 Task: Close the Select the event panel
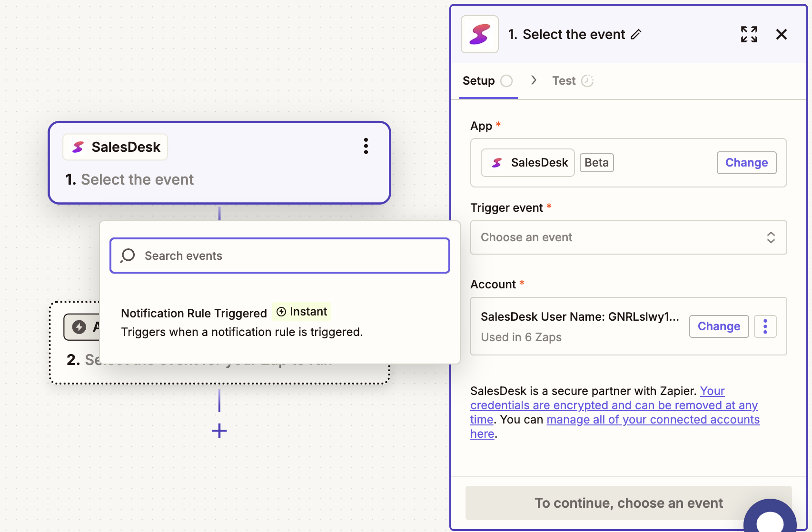pos(781,34)
